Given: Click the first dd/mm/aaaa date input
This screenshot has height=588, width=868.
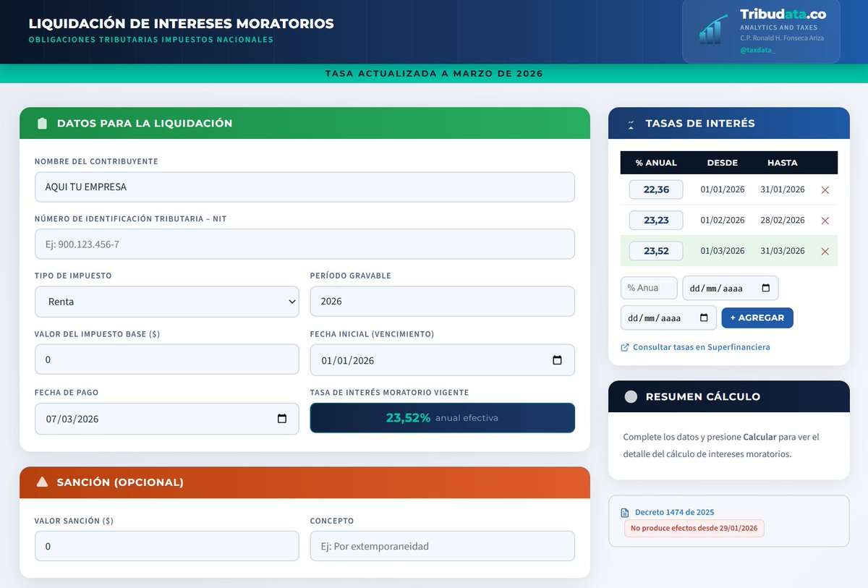Looking at the screenshot, I should (x=731, y=288).
